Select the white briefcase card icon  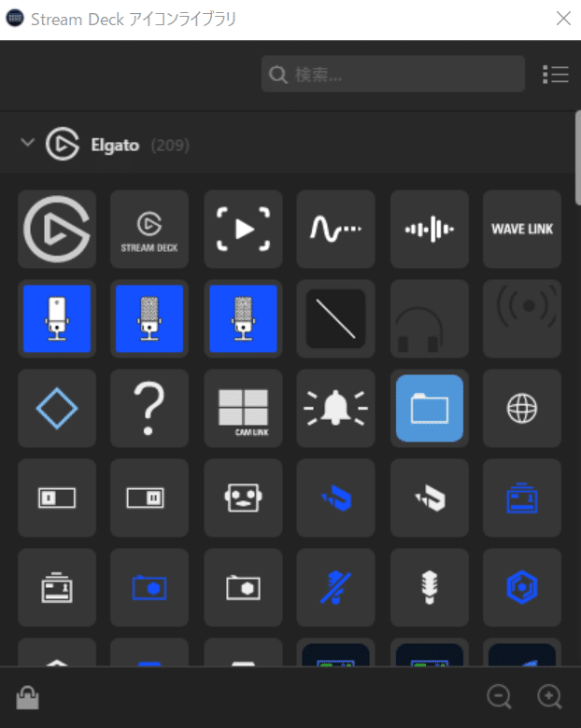57,587
